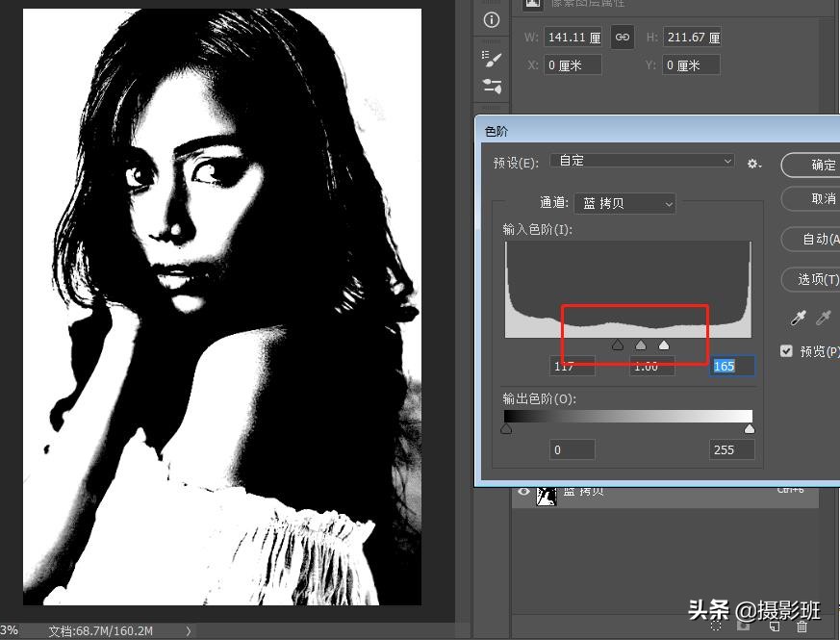Image resolution: width=840 pixels, height=640 pixels.
Task: Save selection as channel icon
Action: click(x=743, y=627)
